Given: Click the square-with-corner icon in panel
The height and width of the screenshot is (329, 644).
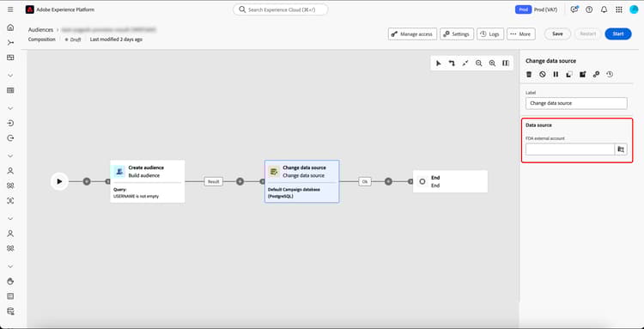Looking at the screenshot, I should (582, 75).
